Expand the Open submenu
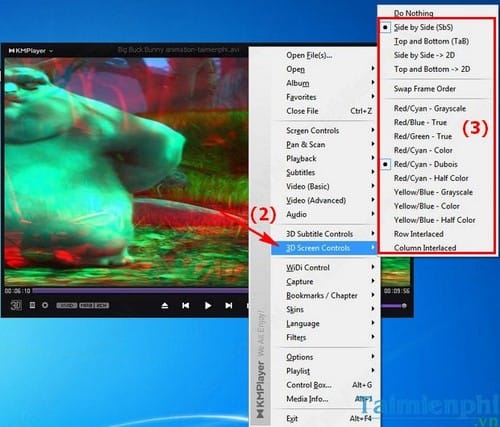 [x=324, y=69]
